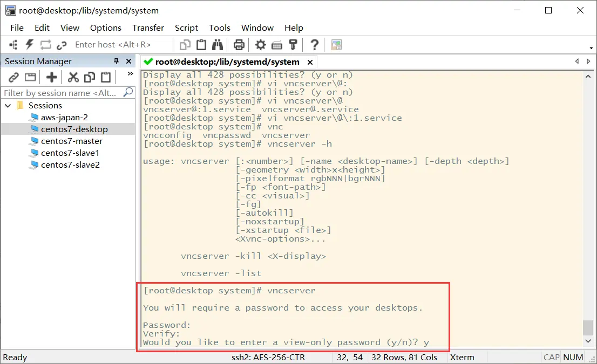The height and width of the screenshot is (364, 597).
Task: Open the Help question mark icon
Action: (315, 45)
